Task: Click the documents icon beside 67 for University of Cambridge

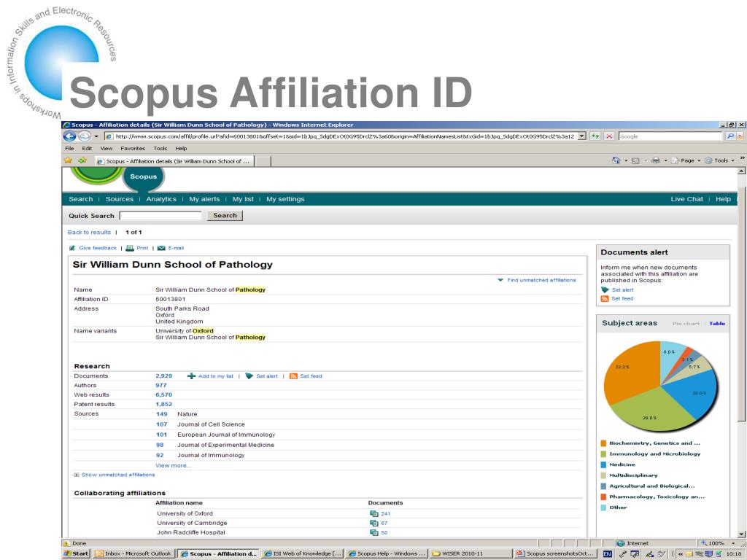Action: click(x=374, y=523)
